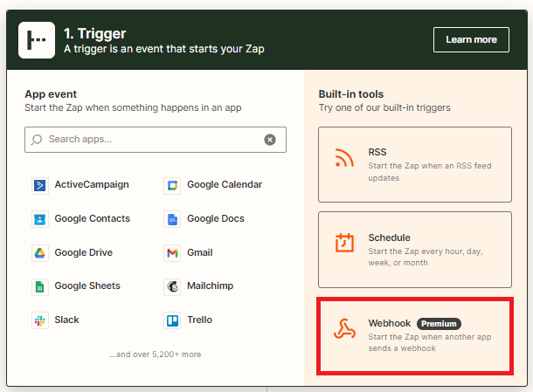The height and width of the screenshot is (392, 533).
Task: Choose the Gmail label
Action: tap(200, 252)
